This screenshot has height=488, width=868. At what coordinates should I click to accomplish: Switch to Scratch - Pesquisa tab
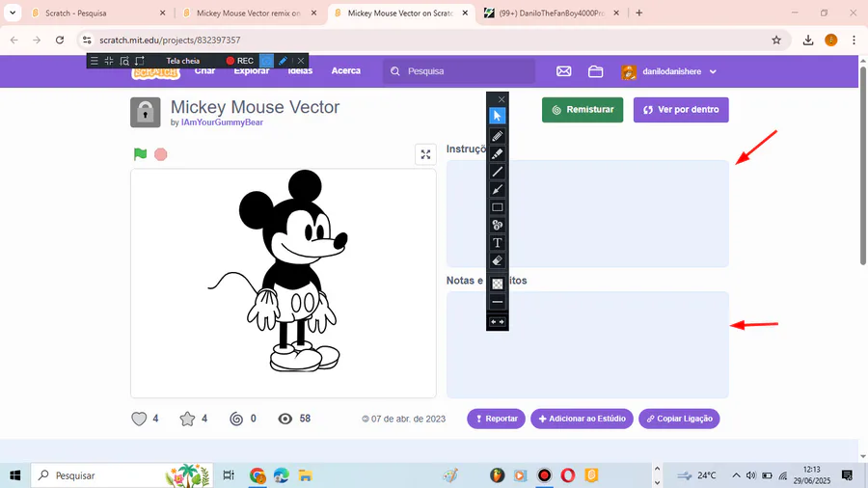(96, 13)
